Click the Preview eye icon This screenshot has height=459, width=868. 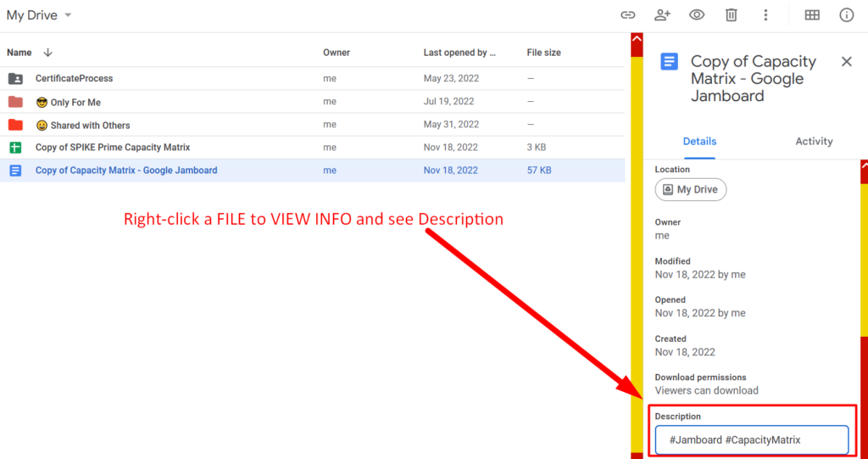click(x=697, y=15)
